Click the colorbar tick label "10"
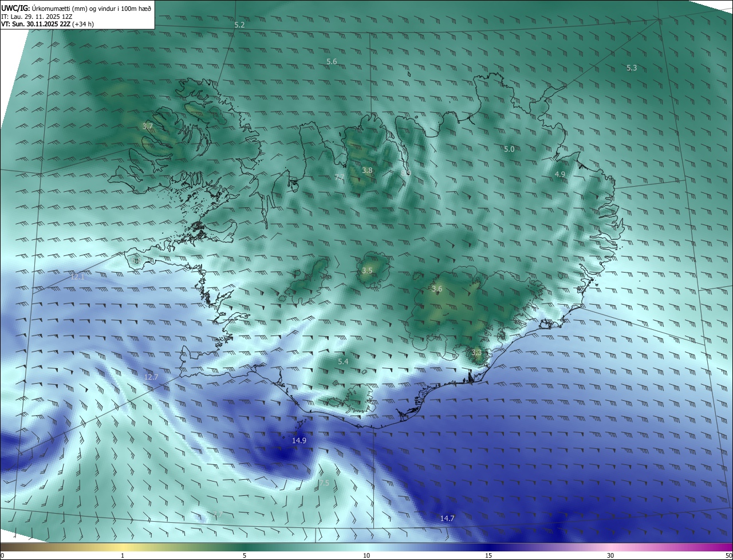This screenshot has width=733, height=560. [366, 555]
